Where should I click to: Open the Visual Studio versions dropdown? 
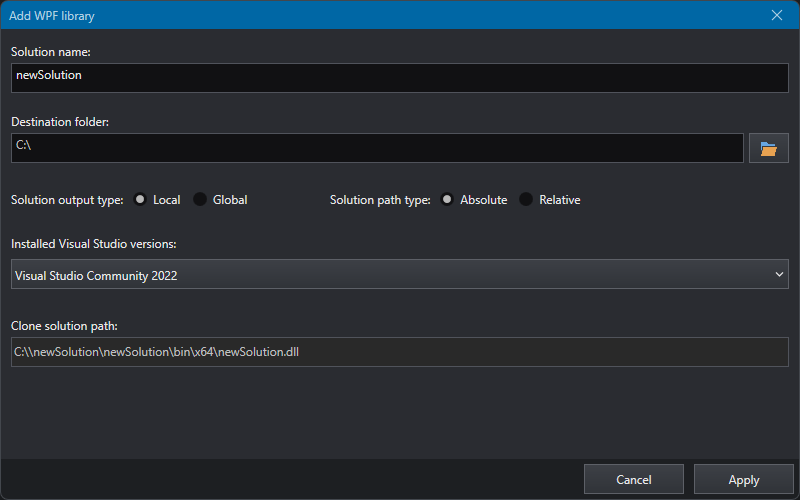pos(400,274)
